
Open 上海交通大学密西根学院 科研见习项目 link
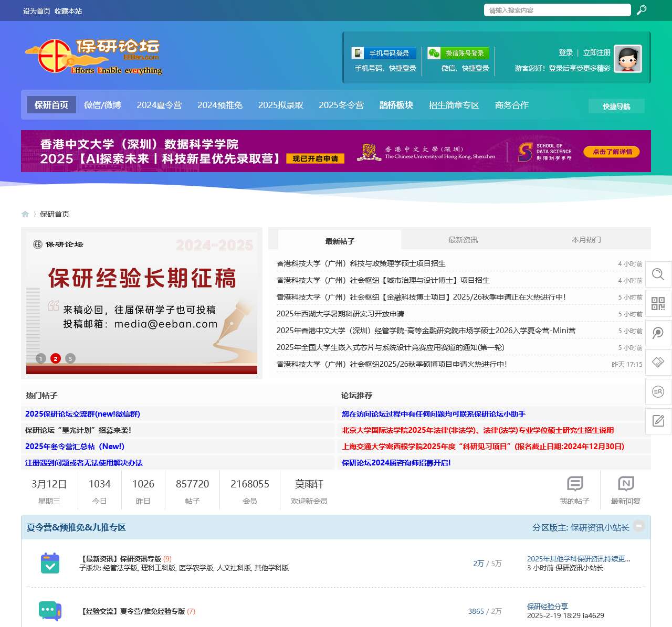(x=483, y=447)
